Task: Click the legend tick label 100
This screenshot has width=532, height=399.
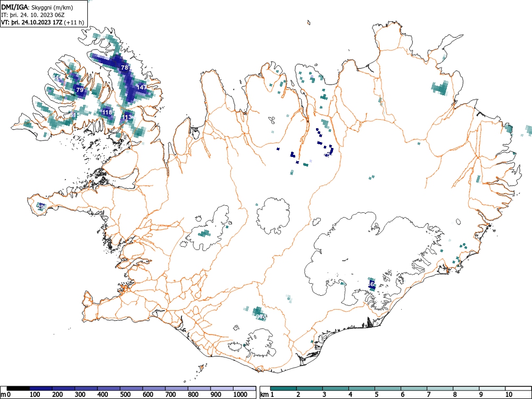Action: (35, 395)
